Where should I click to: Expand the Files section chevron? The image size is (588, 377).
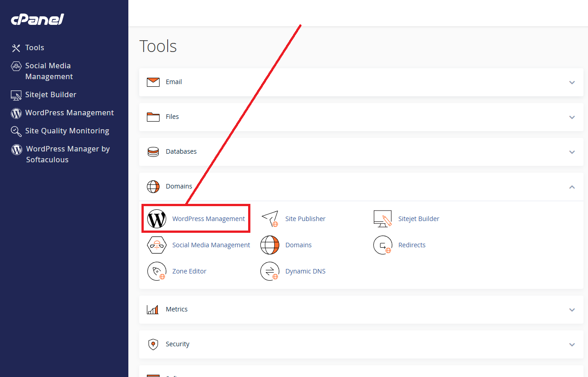(572, 118)
